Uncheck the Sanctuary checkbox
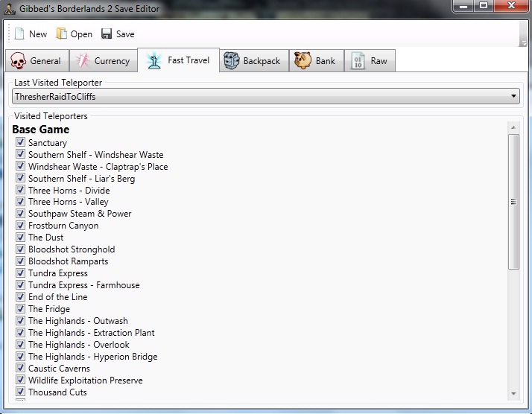Screen dimensions: 532x414 click(x=20, y=141)
